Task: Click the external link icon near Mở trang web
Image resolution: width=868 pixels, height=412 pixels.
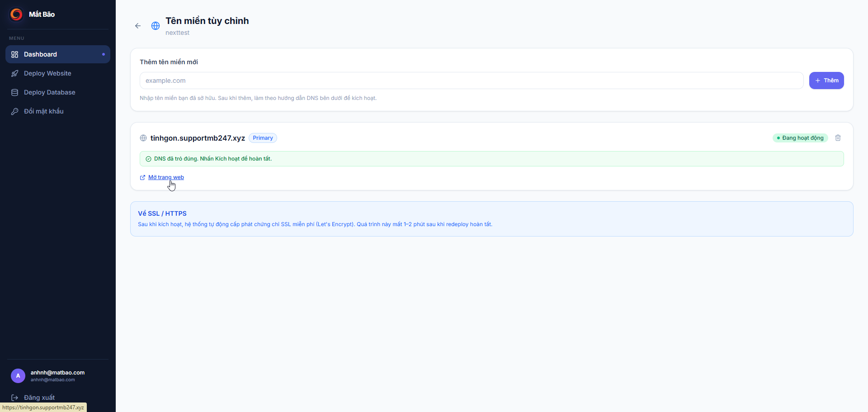Action: click(142, 177)
